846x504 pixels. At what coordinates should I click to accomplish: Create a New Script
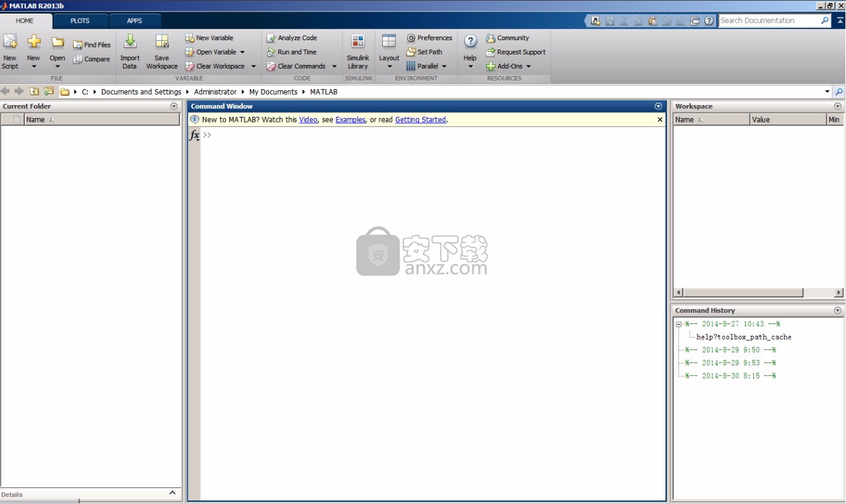(x=10, y=51)
